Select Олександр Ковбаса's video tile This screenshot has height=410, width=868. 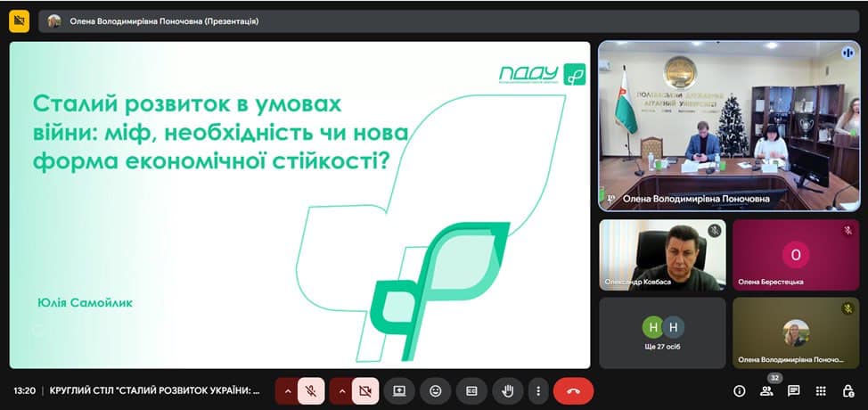pyautogui.click(x=662, y=255)
